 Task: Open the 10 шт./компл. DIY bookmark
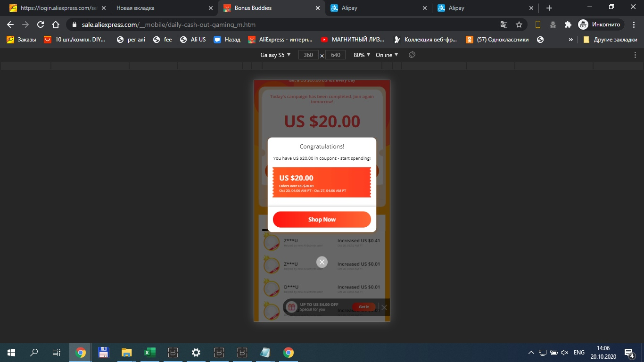[x=75, y=40]
